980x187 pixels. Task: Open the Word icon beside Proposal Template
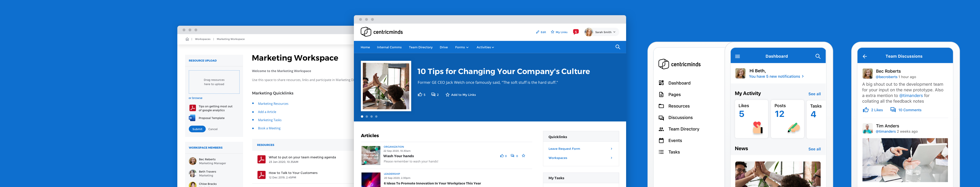click(192, 118)
